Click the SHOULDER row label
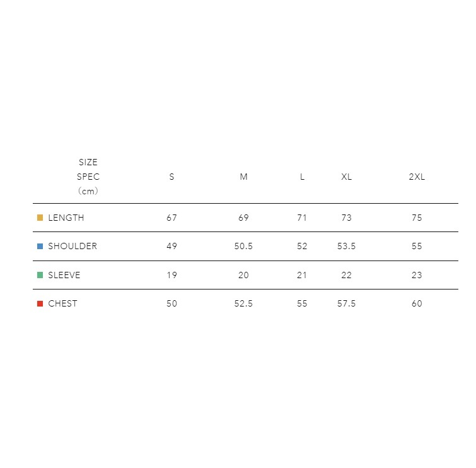 tap(73, 246)
